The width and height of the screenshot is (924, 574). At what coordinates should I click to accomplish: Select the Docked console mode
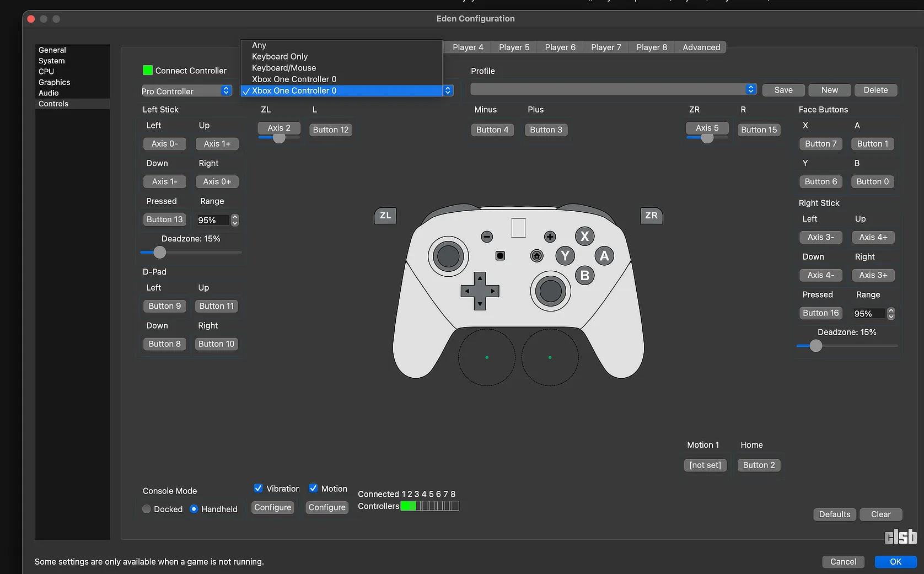147,509
